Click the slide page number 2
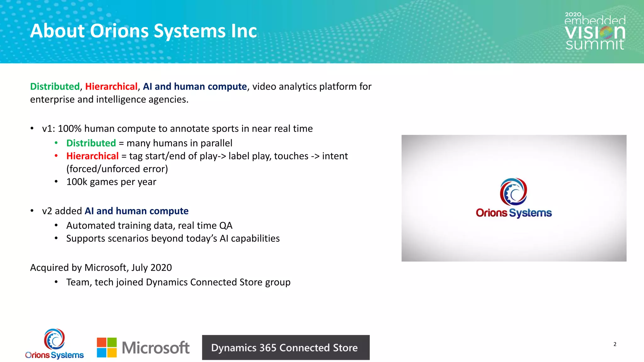 coord(615,344)
